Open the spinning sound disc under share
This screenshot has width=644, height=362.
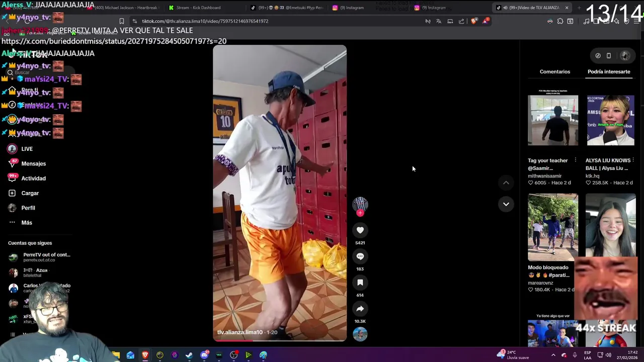[x=360, y=334]
